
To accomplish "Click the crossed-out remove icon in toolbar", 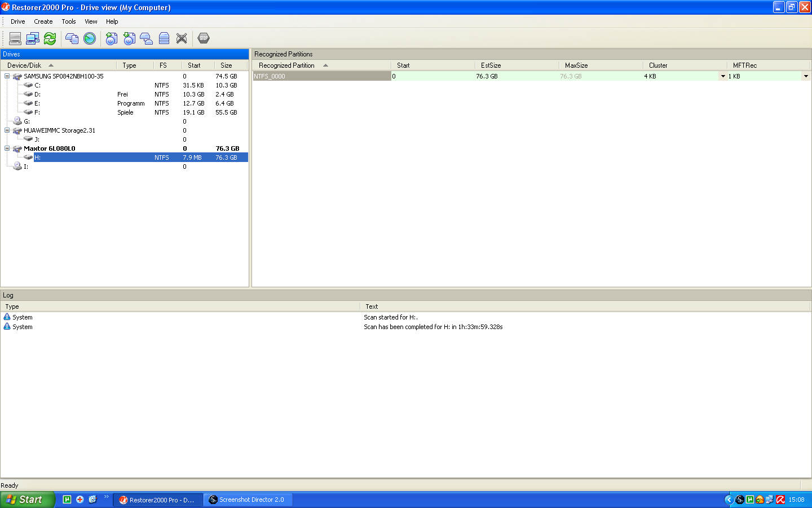I will pyautogui.click(x=182, y=38).
